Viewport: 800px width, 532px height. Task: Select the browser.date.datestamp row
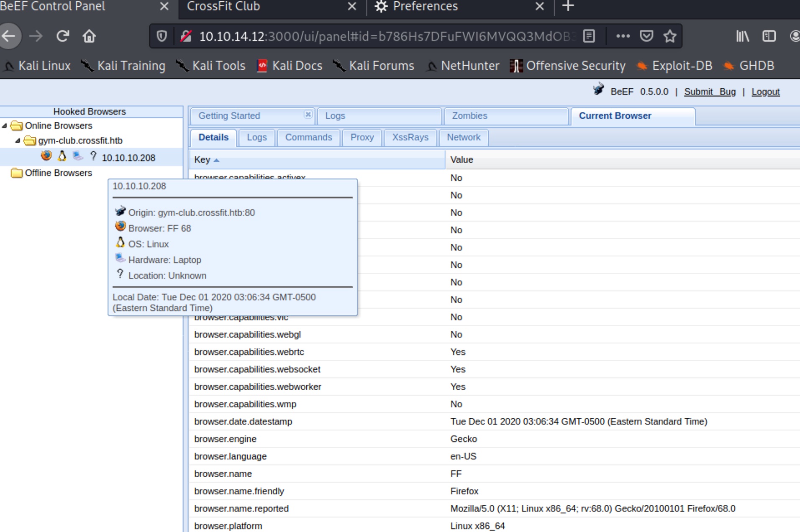click(495, 422)
